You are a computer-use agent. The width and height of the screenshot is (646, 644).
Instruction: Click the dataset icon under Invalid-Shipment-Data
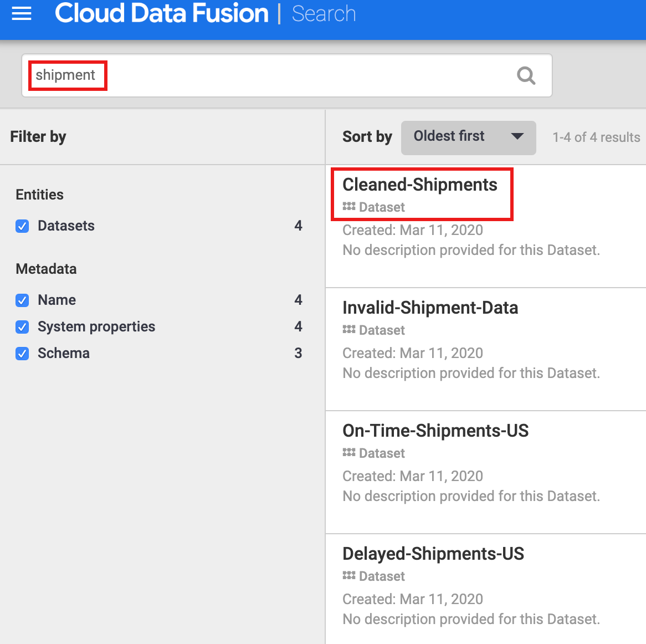349,330
